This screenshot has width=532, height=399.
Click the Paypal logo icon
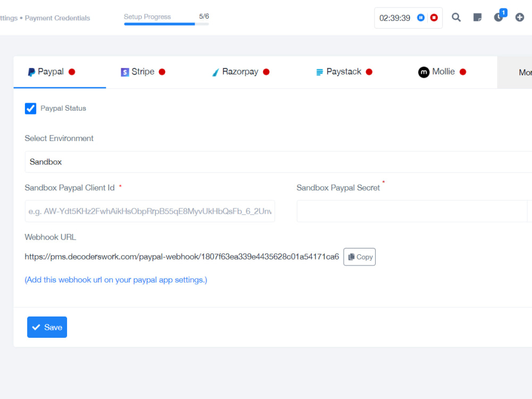[x=31, y=72]
